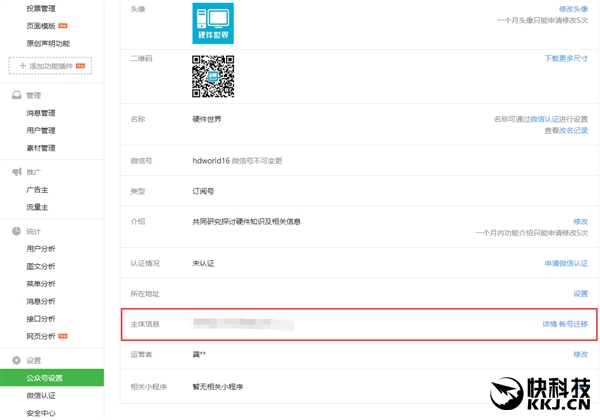Click the new badge beside 网页分析
The image size is (600, 420).
[63, 336]
